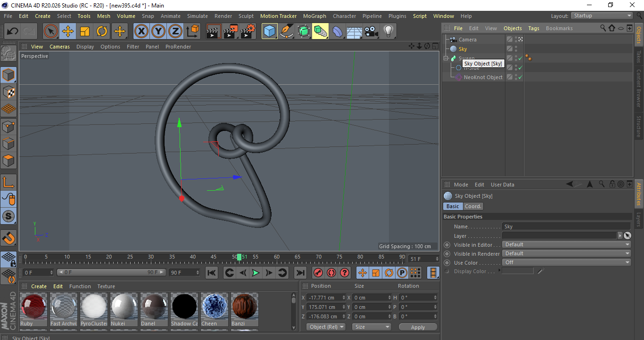Open the Attributes Mode menu

[x=461, y=185]
